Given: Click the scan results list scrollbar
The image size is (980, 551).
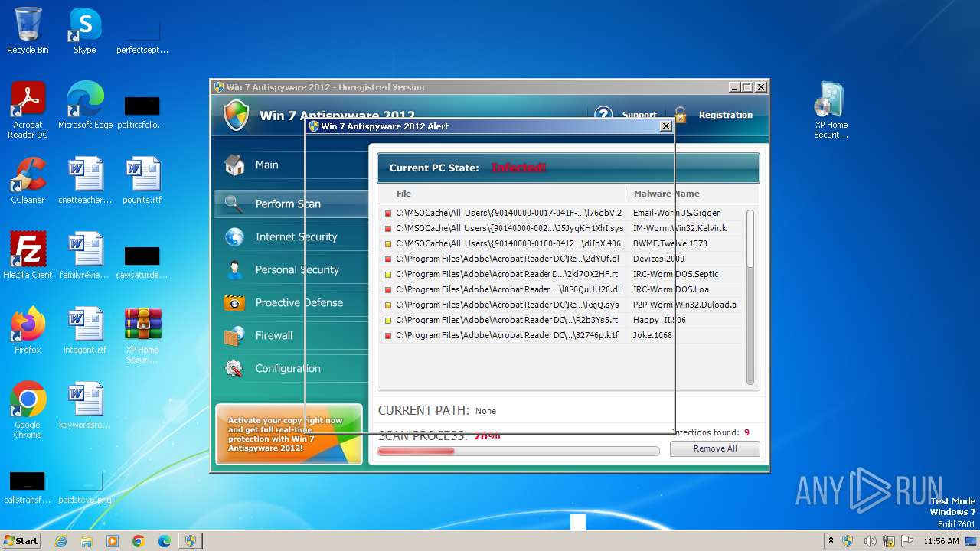Looking at the screenshot, I should [x=750, y=297].
